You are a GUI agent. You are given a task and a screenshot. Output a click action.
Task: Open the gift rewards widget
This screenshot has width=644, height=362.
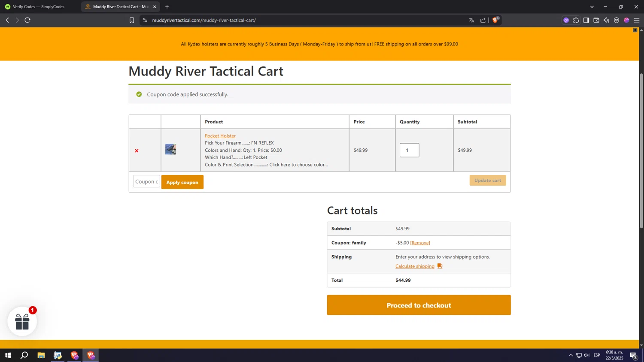coord(22,321)
